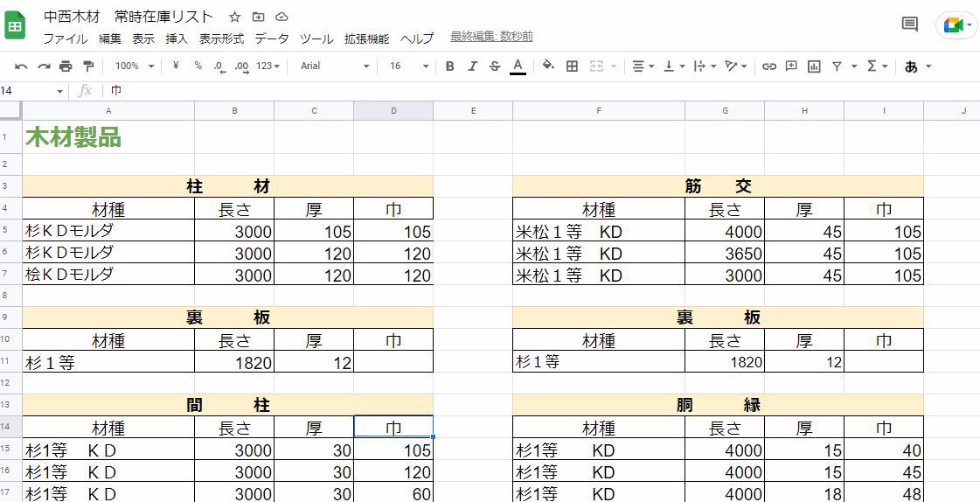Open the text color picker
The width and height of the screenshot is (980, 502).
(x=518, y=66)
